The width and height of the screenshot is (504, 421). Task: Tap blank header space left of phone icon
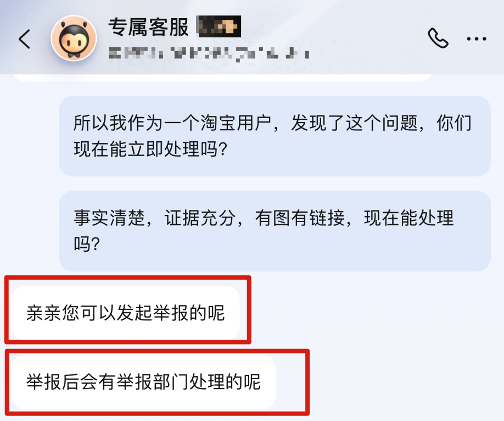click(x=369, y=38)
